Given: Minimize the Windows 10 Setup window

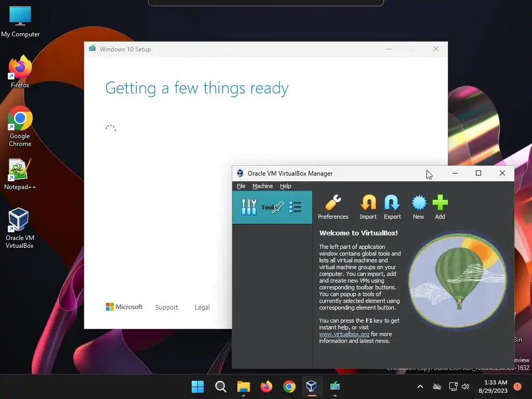Looking at the screenshot, I should pos(389,49).
